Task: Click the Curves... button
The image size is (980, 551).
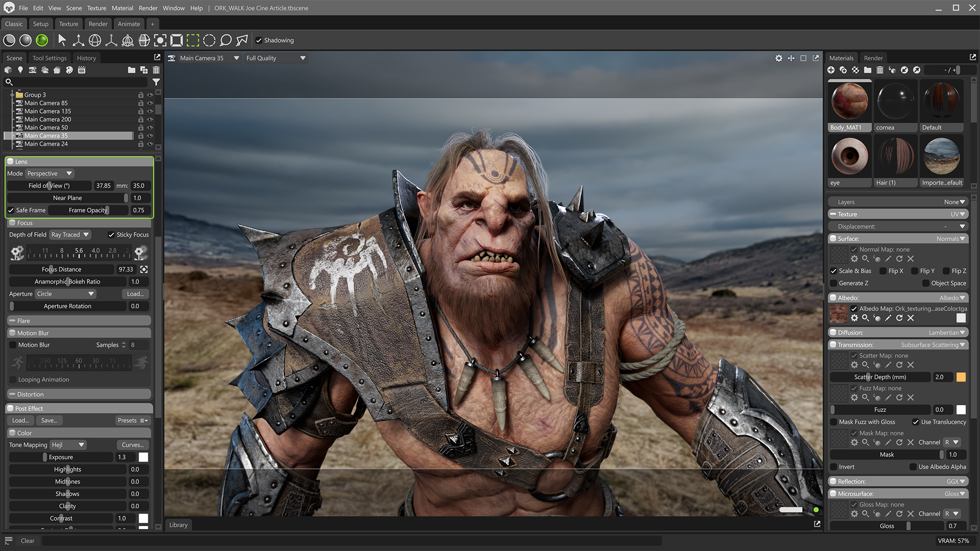Action: [133, 445]
